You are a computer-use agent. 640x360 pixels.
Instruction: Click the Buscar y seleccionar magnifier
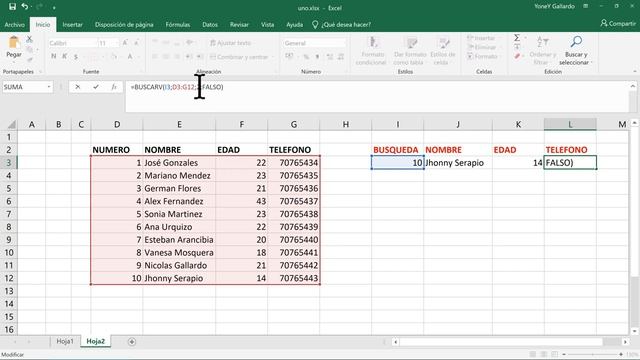tap(576, 42)
